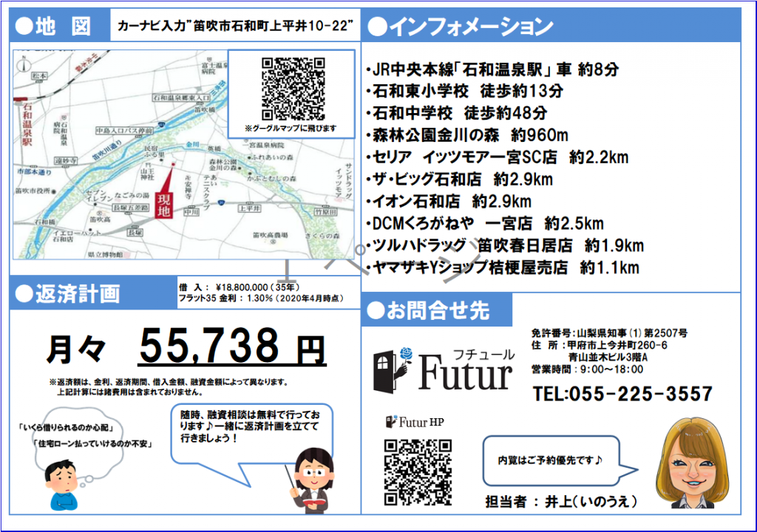Click the phone number TEL:055-225-3557

click(x=622, y=394)
